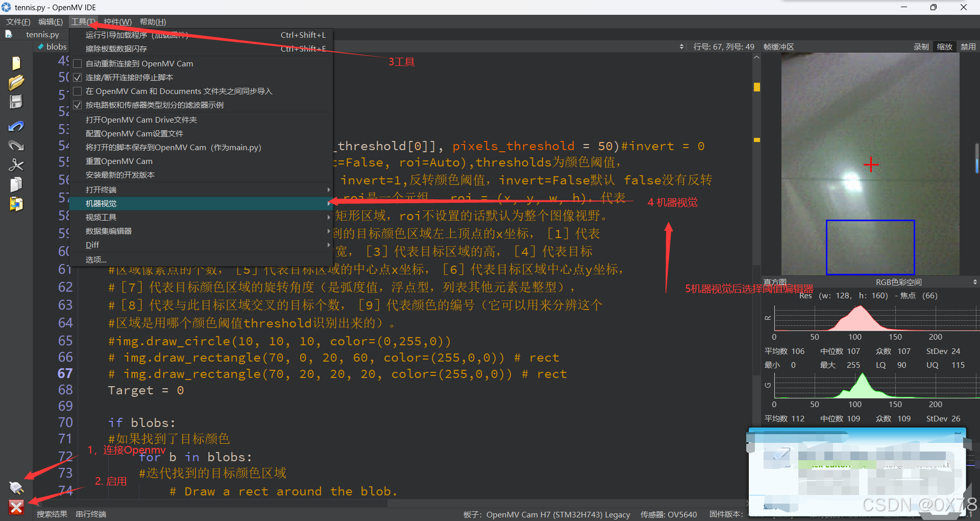Open the 帮助(H) menu

click(x=153, y=21)
